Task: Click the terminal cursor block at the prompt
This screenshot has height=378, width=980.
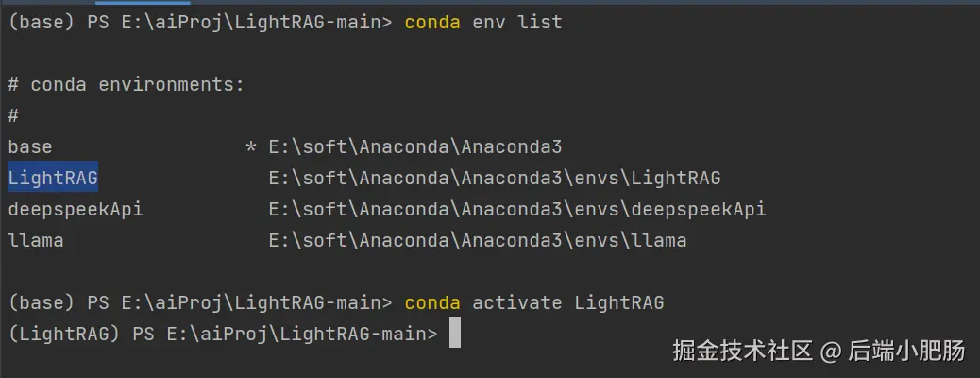Action: (455, 333)
